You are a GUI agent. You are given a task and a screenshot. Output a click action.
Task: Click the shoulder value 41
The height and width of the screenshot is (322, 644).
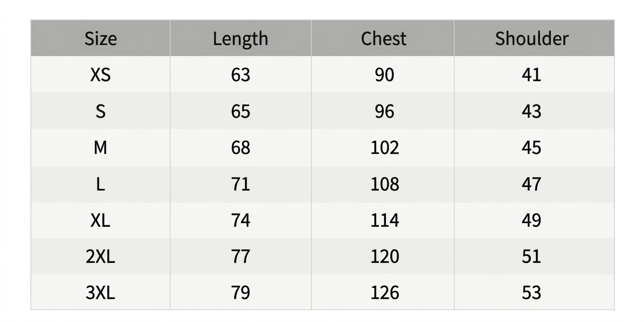(532, 75)
